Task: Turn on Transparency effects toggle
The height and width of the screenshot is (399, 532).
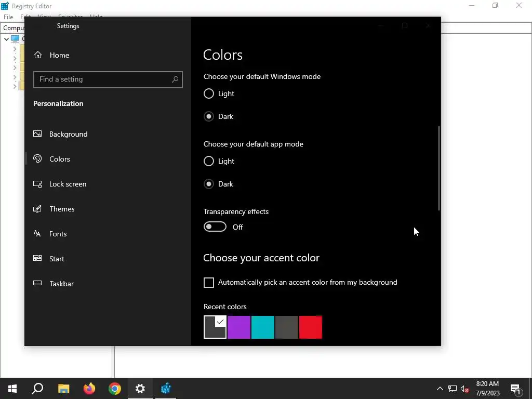Action: coord(215,227)
